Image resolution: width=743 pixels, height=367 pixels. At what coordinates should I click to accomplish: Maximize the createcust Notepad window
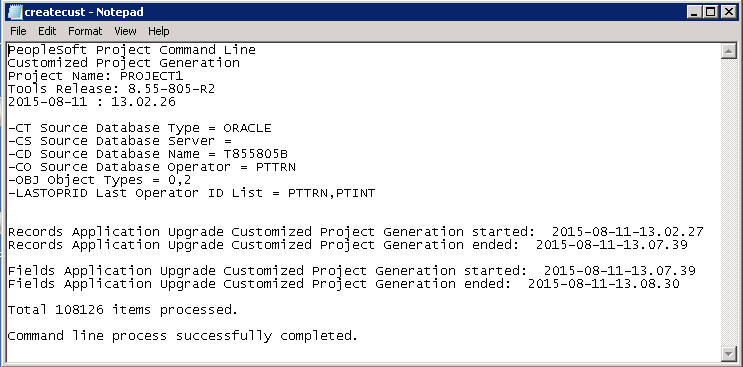coord(710,12)
